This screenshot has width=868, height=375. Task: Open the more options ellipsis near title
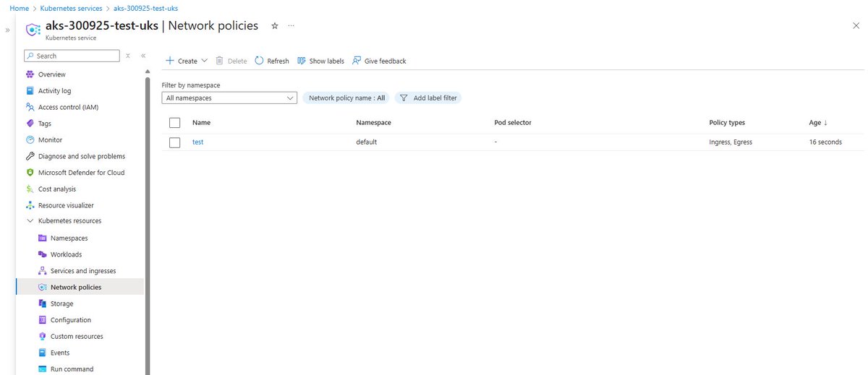(292, 25)
